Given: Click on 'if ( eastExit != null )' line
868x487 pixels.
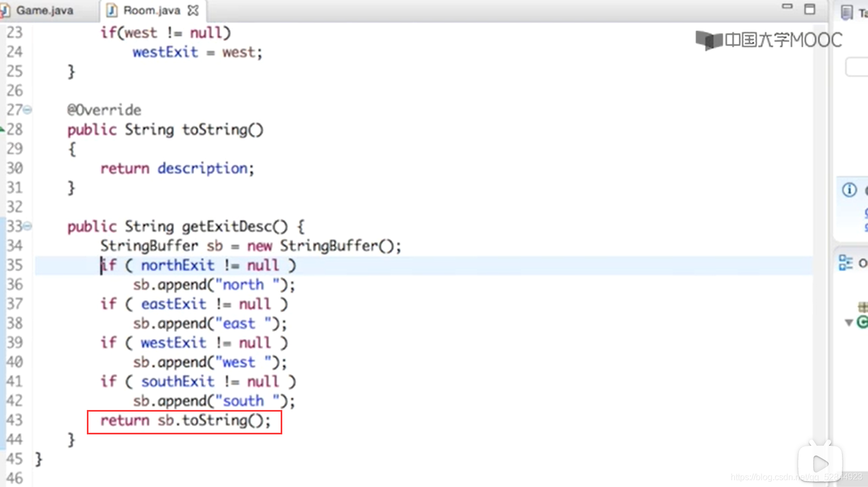Looking at the screenshot, I should (194, 304).
